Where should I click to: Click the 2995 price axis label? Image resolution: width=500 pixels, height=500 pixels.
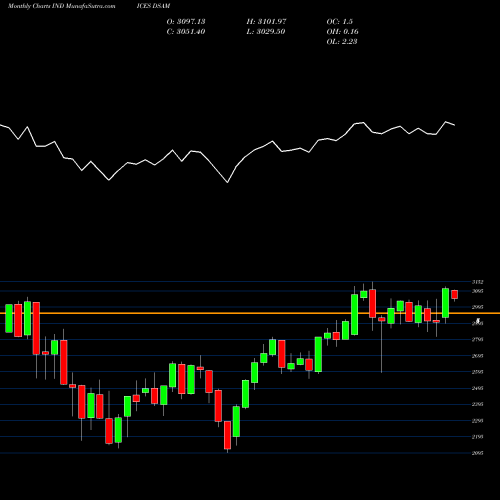(x=478, y=307)
